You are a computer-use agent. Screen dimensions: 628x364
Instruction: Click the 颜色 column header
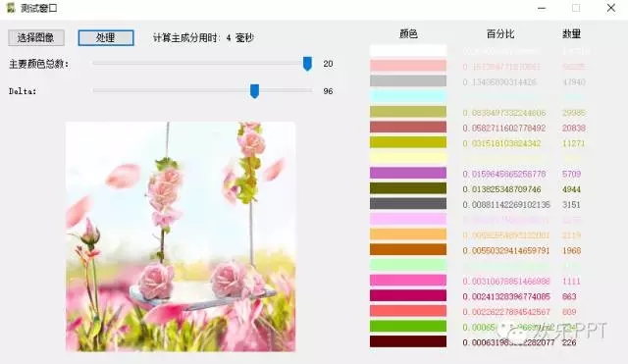tap(408, 34)
